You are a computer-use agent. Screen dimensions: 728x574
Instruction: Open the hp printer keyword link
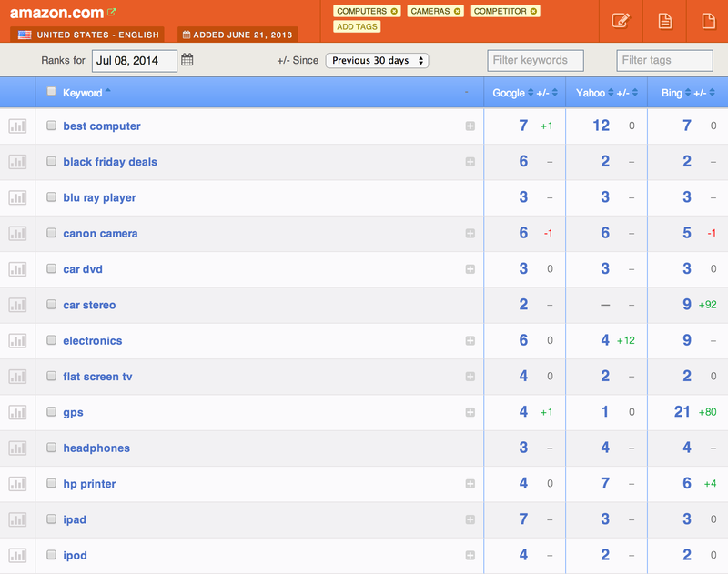(89, 484)
